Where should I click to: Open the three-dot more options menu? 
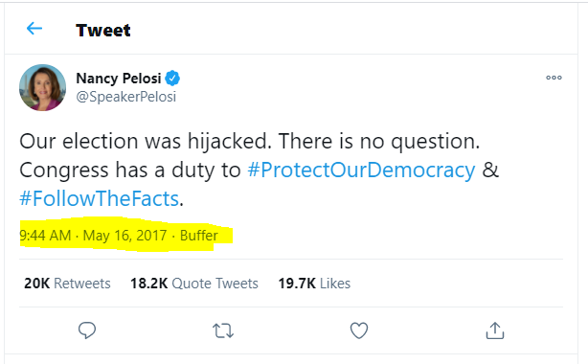click(x=554, y=78)
